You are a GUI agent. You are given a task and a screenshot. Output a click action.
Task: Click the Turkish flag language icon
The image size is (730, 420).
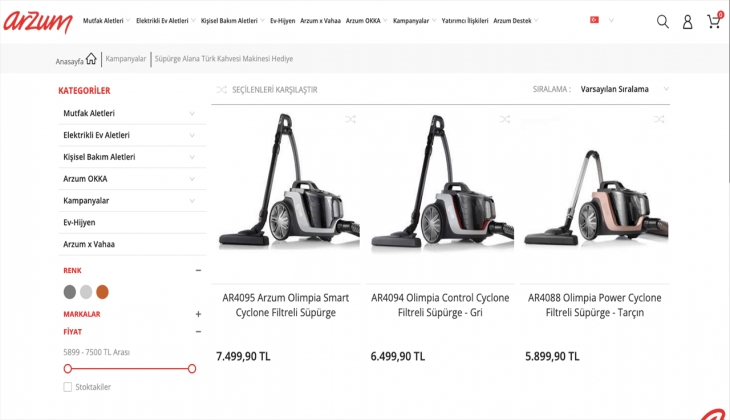point(594,20)
